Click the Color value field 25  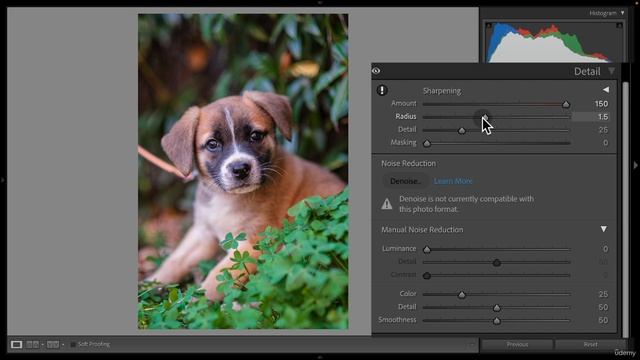(603, 294)
